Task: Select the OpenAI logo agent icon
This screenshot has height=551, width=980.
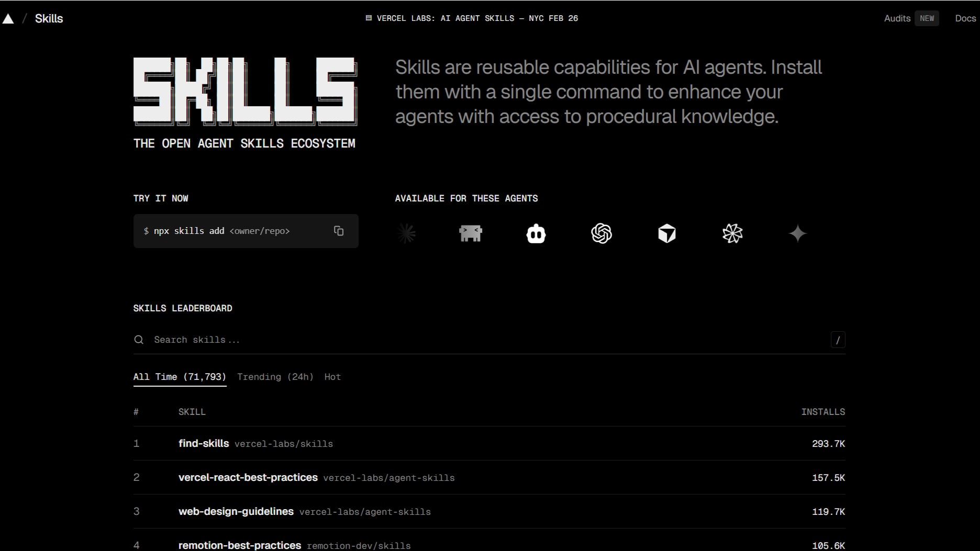Action: (602, 233)
